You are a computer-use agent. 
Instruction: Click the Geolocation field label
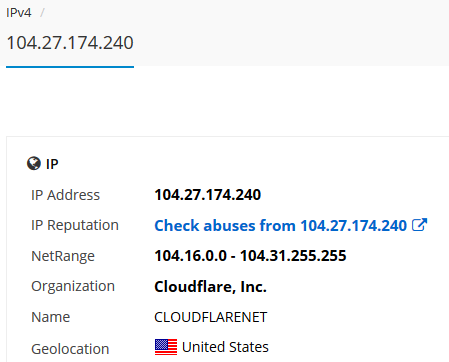coord(70,349)
